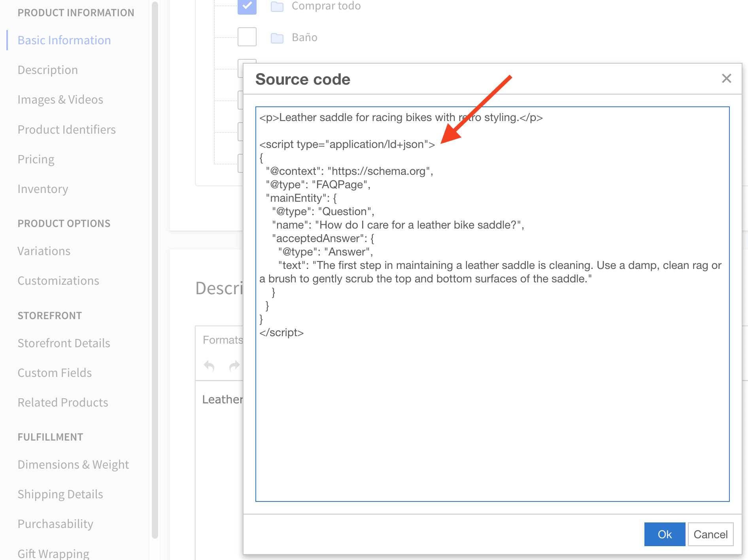Open Related Products section
The width and height of the screenshot is (748, 560).
click(63, 403)
